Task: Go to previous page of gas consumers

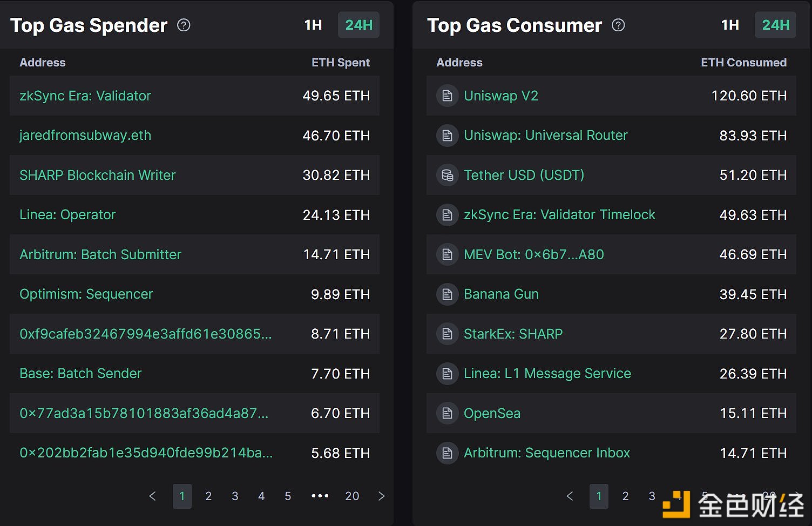Action: 570,496
